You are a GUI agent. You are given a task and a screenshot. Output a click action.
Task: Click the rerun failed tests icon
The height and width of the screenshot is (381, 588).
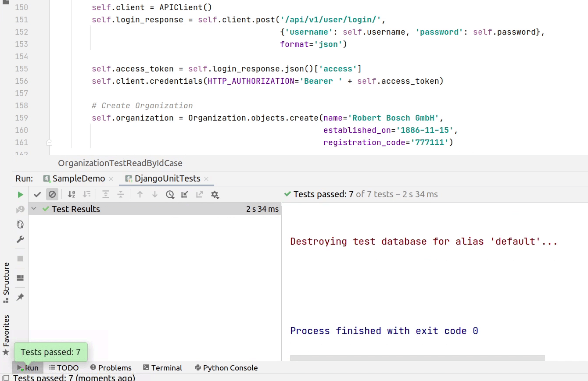tap(20, 209)
